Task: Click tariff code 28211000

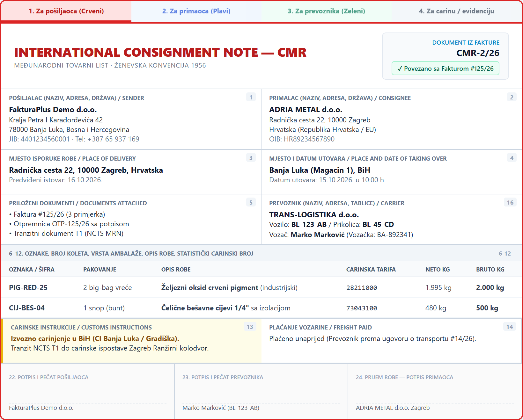Action: click(x=362, y=288)
